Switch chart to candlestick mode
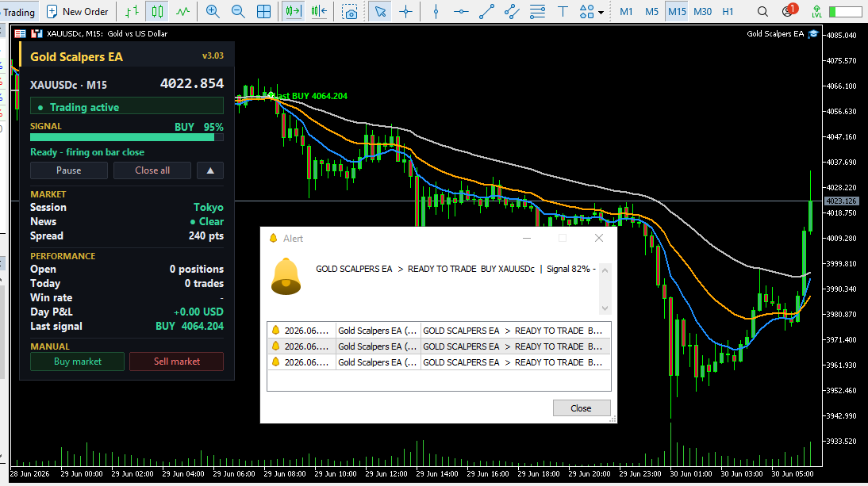This screenshot has width=868, height=486. click(x=157, y=12)
